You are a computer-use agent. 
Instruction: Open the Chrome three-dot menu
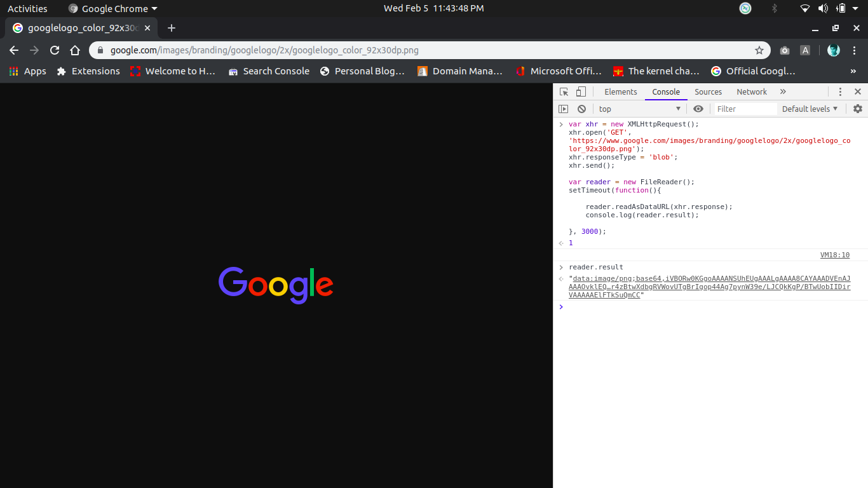853,50
